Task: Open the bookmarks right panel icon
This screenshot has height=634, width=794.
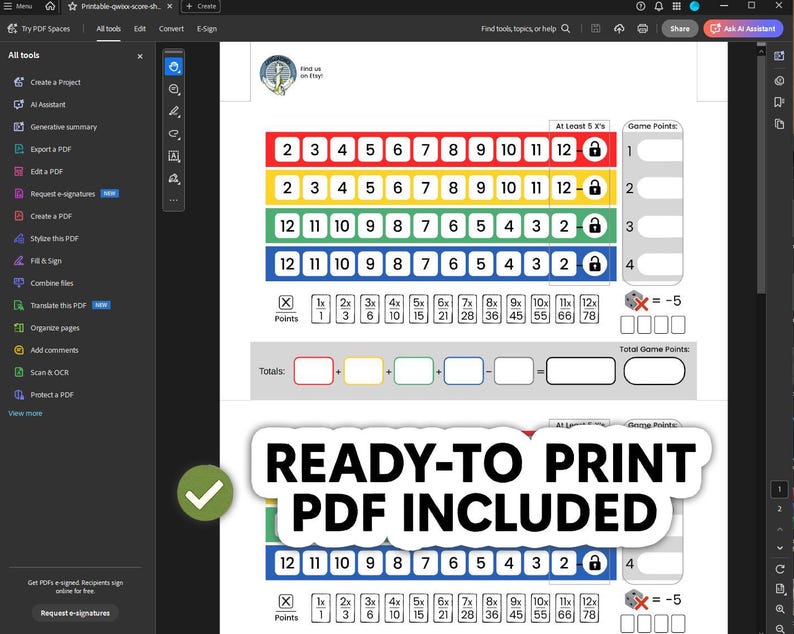Action: pos(779,102)
